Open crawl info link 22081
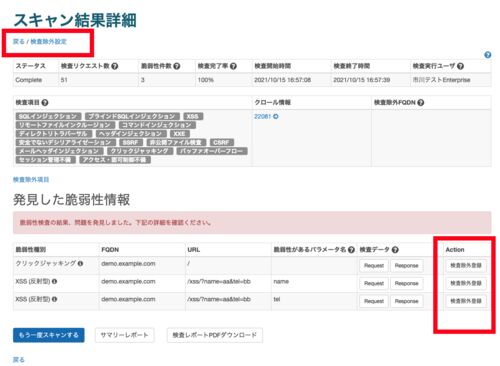 (262, 116)
